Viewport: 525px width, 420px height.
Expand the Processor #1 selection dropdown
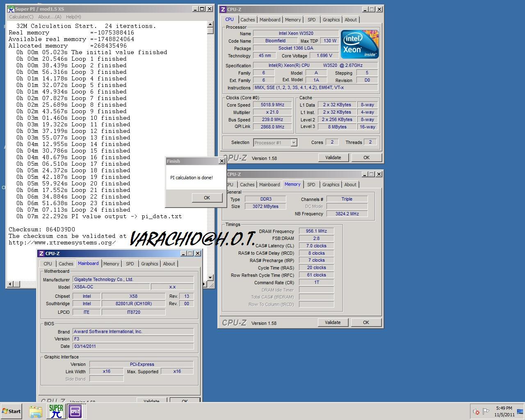[x=294, y=143]
